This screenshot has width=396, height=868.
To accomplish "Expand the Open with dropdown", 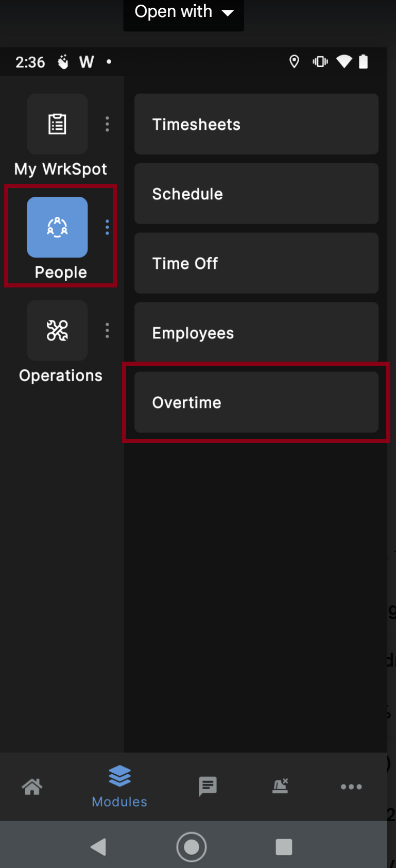I will 183,11.
